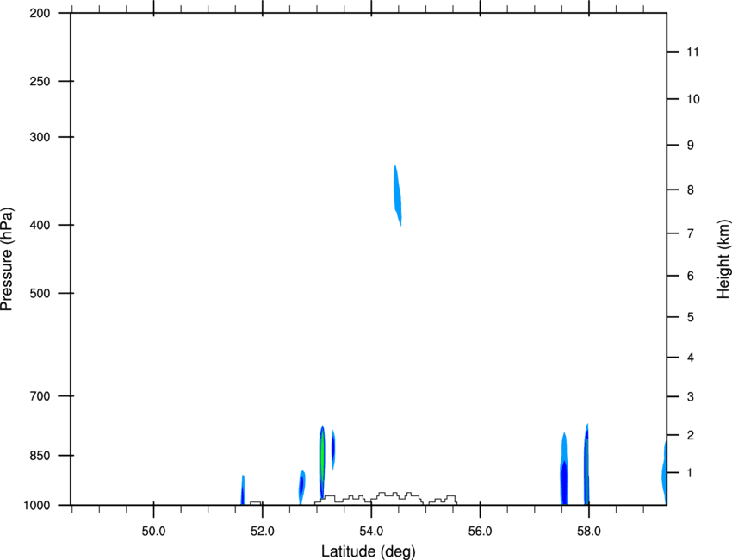This screenshot has height=560, width=732.
Task: Click the 58.0 latitude tick label
Action: click(x=589, y=532)
